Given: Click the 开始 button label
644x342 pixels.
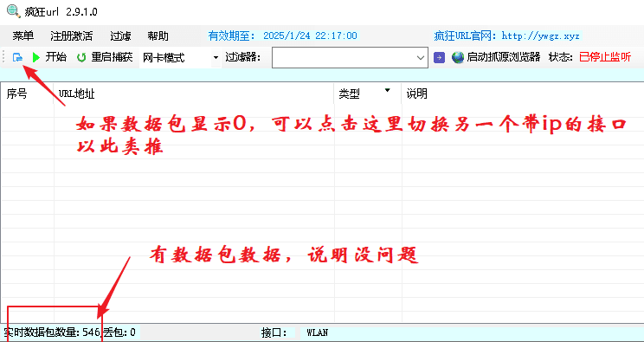Looking at the screenshot, I should click(x=56, y=57).
